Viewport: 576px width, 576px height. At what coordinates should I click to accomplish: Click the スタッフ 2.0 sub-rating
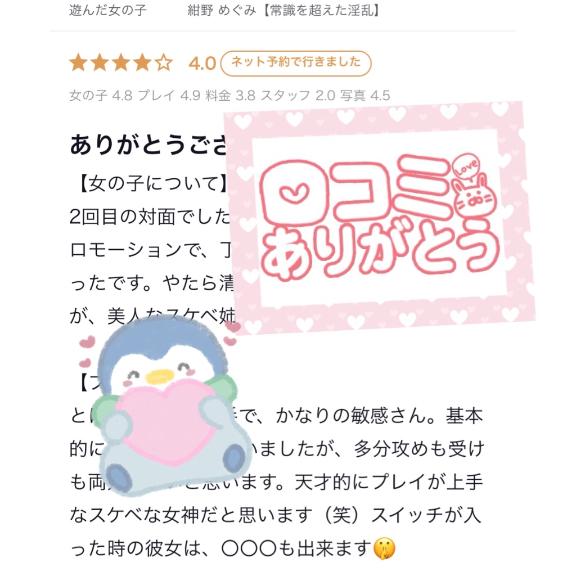click(x=298, y=96)
